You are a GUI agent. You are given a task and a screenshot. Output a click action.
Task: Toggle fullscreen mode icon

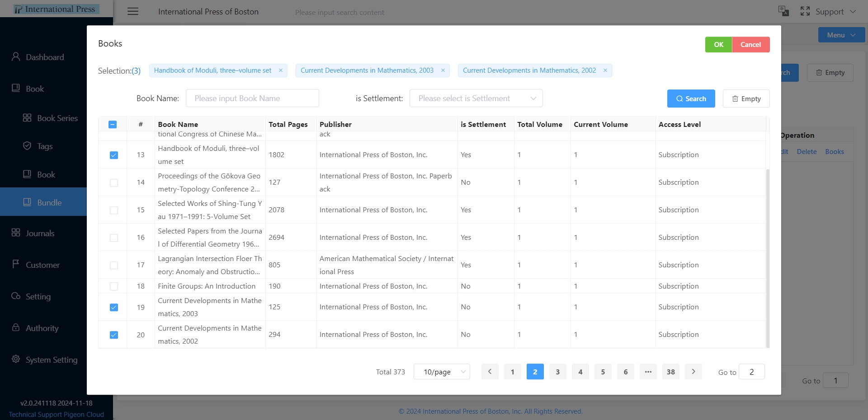pyautogui.click(x=805, y=11)
